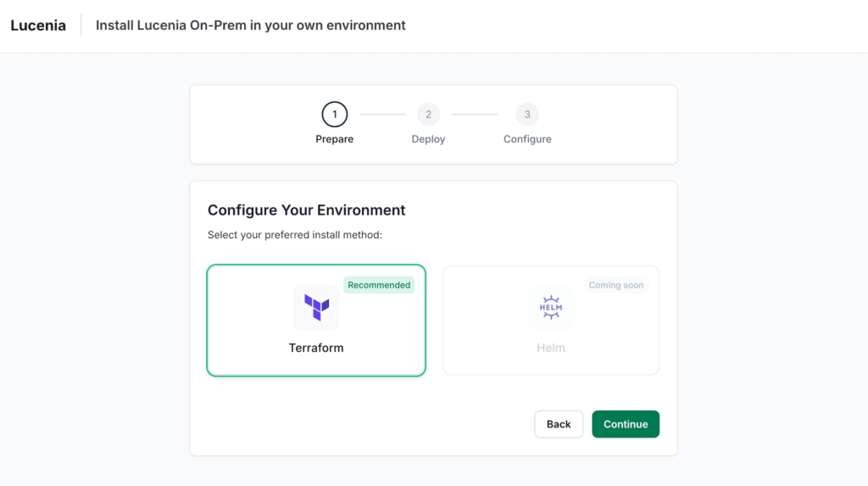This screenshot has height=486, width=868.
Task: Click the Install Lucenia On-Prem header title
Action: pos(251,25)
